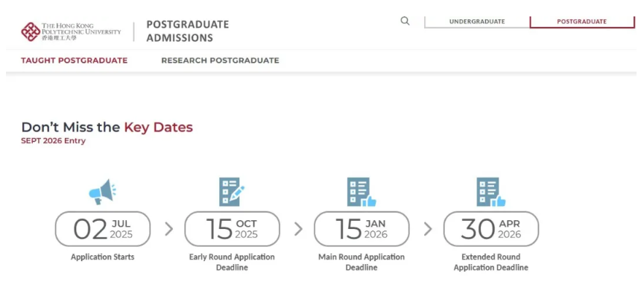Click the 15 JAN 2026 date box
This screenshot has width=644, height=288.
(x=362, y=229)
